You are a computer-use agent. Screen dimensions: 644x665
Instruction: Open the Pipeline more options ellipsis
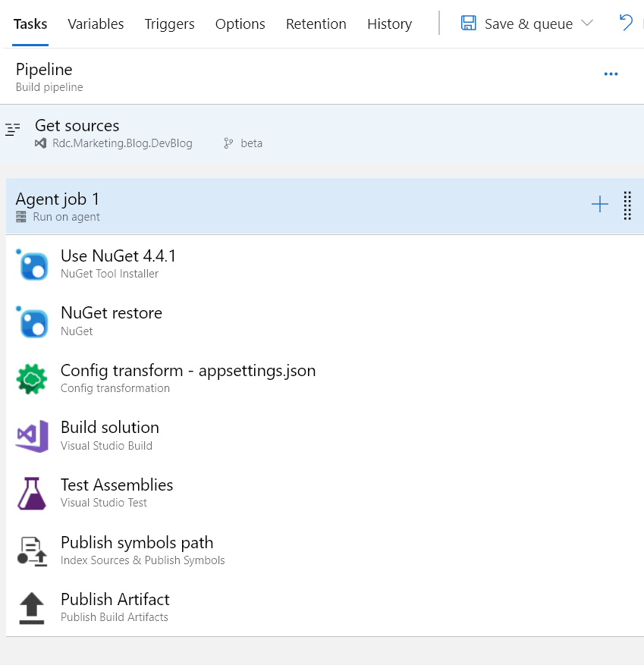coord(611,74)
